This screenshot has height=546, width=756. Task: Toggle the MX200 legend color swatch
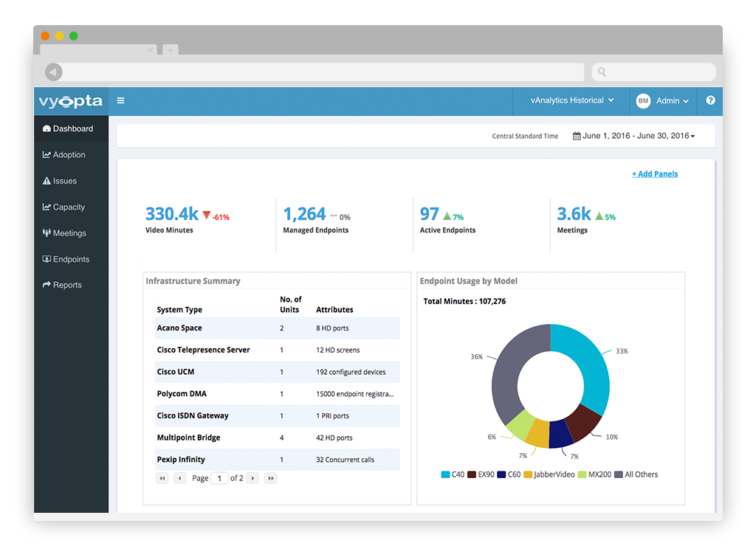582,474
